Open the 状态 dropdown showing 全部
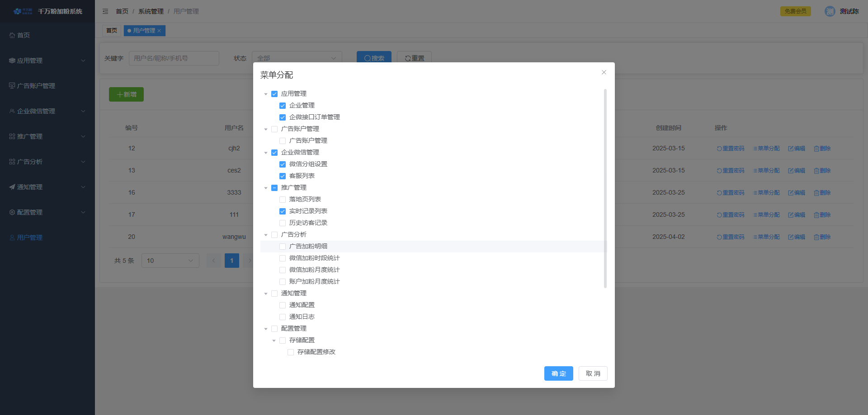This screenshot has width=868, height=415. coord(297,58)
